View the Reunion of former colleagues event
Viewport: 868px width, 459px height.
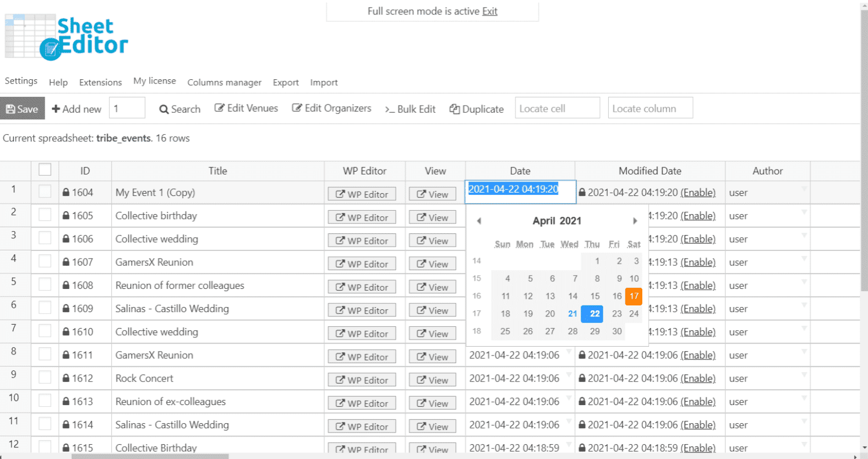tap(433, 287)
